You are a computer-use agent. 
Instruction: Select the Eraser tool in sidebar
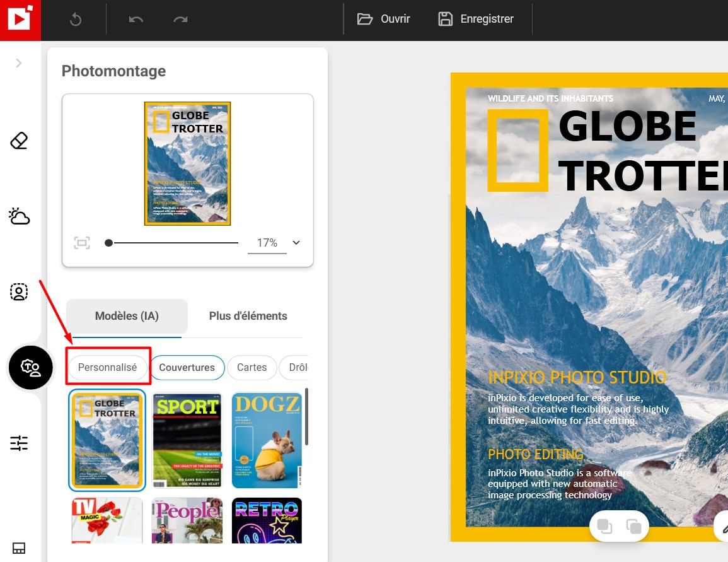coord(19,141)
